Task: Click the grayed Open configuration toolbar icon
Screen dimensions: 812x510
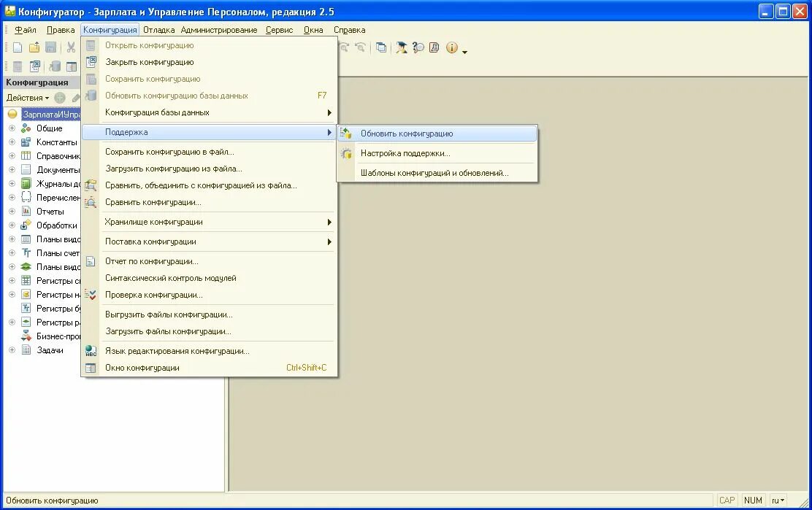Action: [18, 66]
